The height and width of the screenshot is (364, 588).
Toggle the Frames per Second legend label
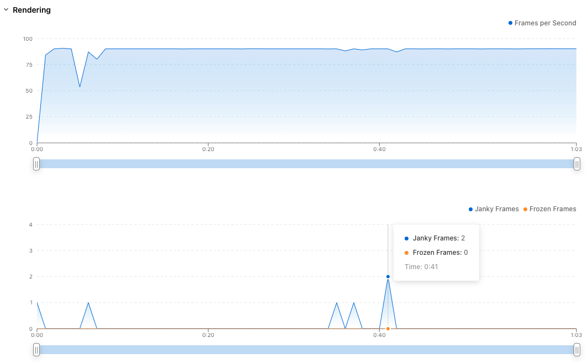coord(545,23)
